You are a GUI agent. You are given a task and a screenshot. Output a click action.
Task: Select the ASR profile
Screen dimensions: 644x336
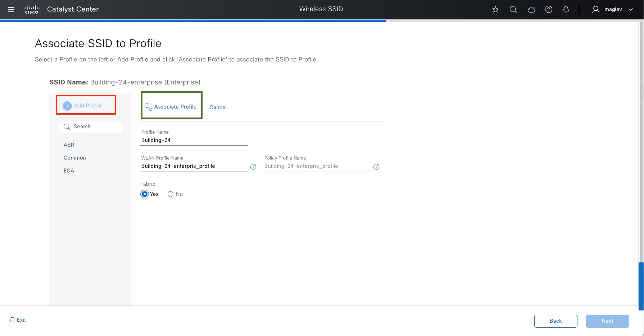69,145
